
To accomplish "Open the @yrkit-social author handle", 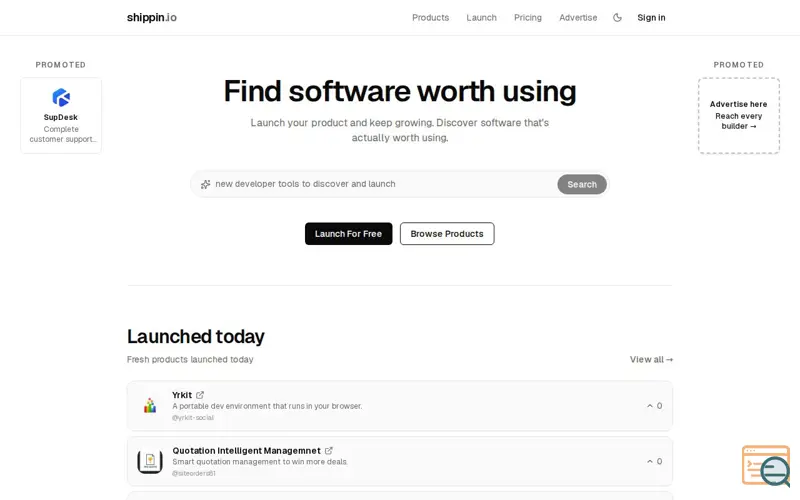I will point(193,417).
